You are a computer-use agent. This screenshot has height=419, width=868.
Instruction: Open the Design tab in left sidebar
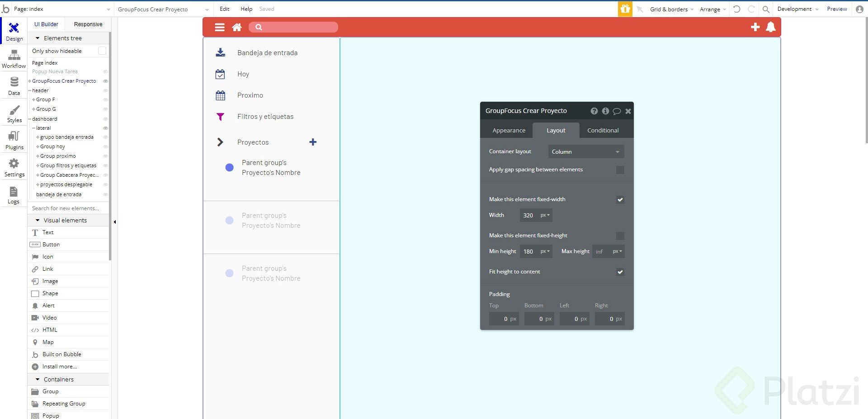coord(14,32)
